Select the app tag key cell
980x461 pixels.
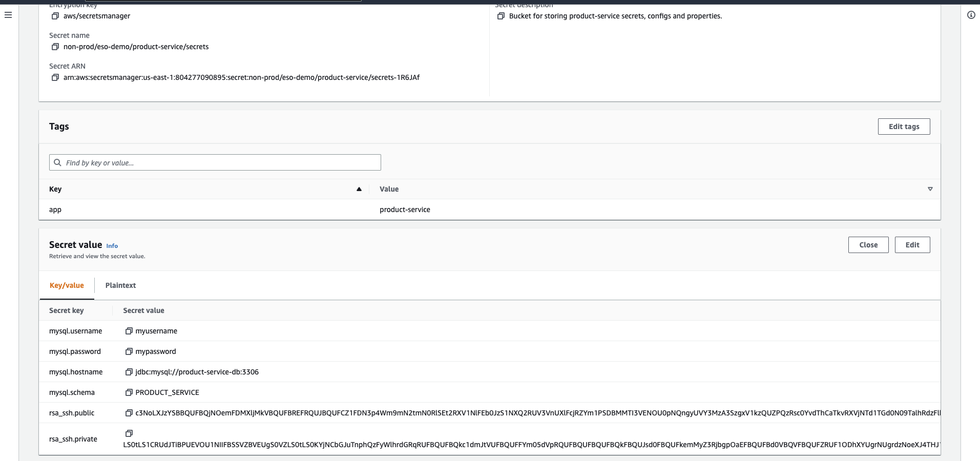point(55,210)
